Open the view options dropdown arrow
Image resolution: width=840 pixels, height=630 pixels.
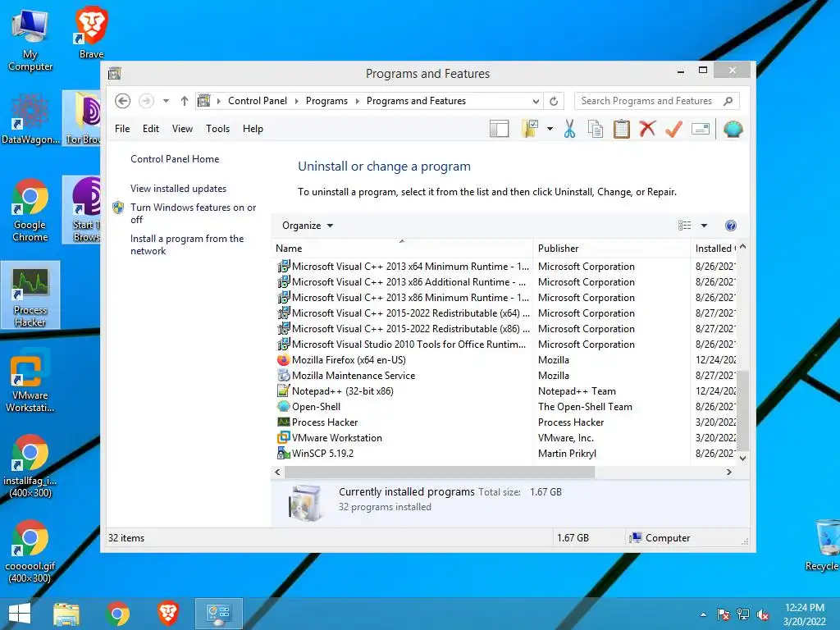pos(704,226)
